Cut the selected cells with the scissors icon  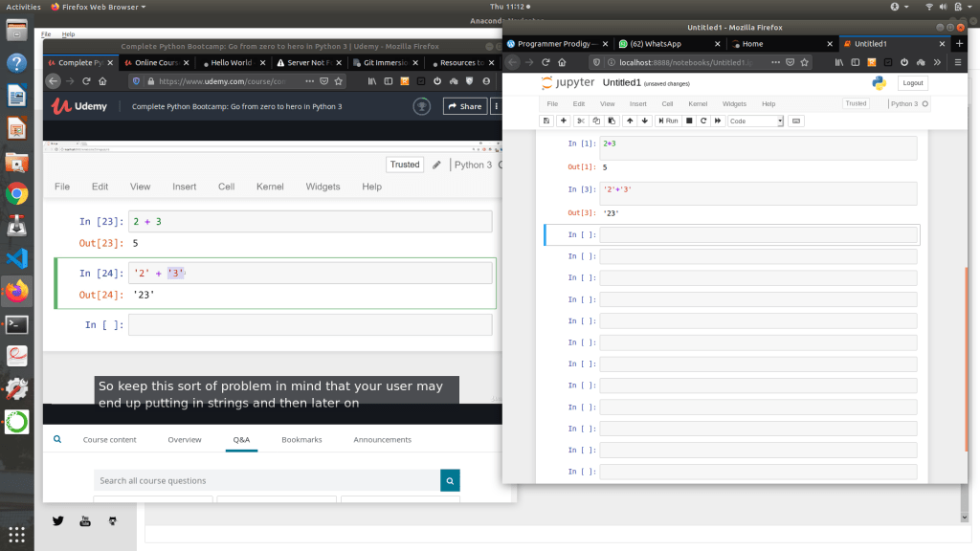pyautogui.click(x=580, y=121)
